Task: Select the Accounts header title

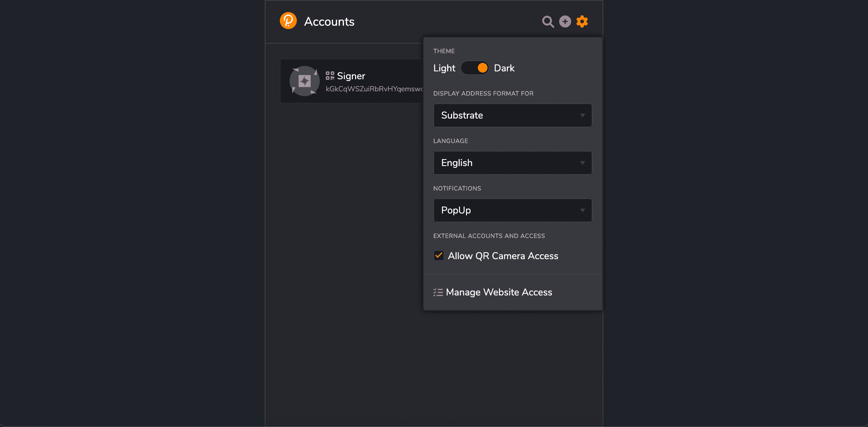Action: [329, 21]
